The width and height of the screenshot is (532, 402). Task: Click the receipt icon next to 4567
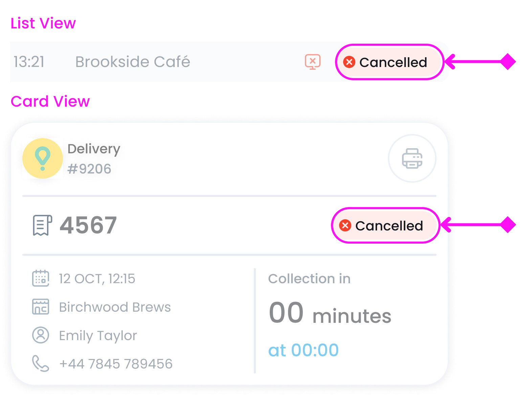pyautogui.click(x=41, y=225)
